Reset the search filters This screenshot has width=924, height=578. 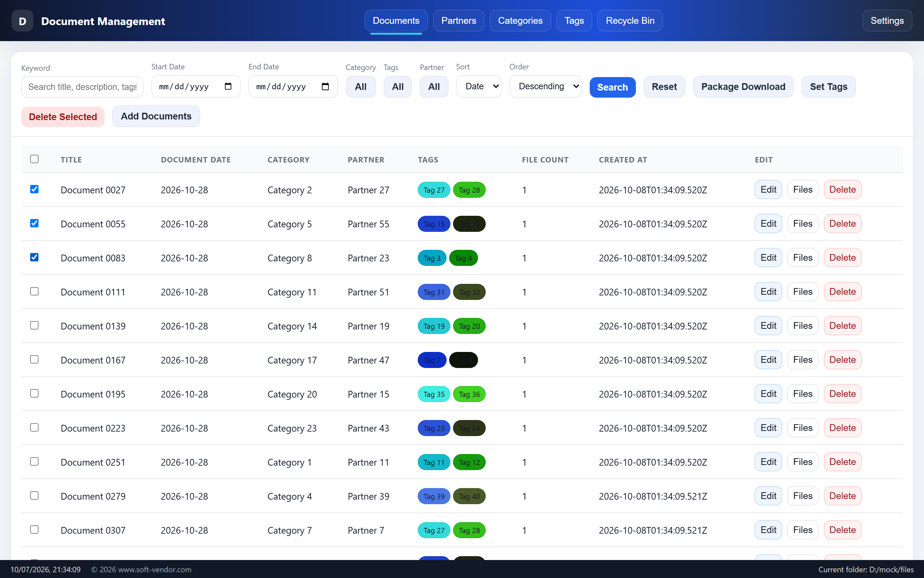point(664,87)
